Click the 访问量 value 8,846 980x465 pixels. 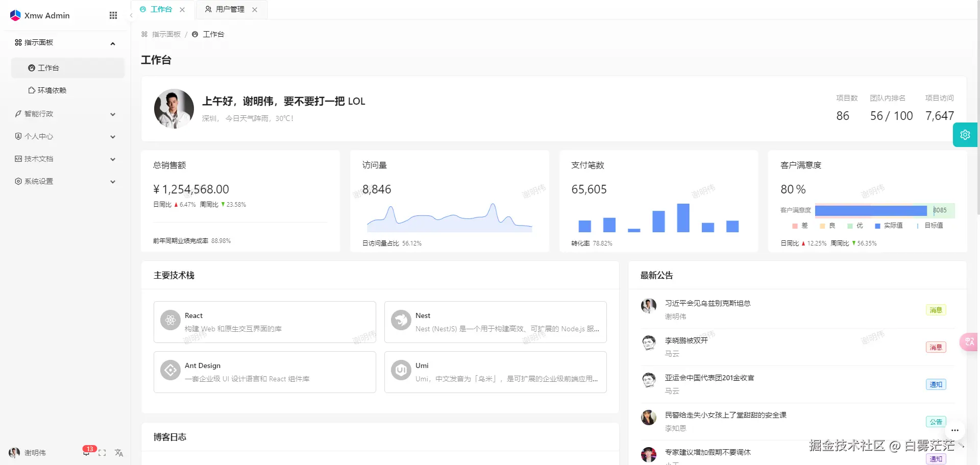pos(377,189)
